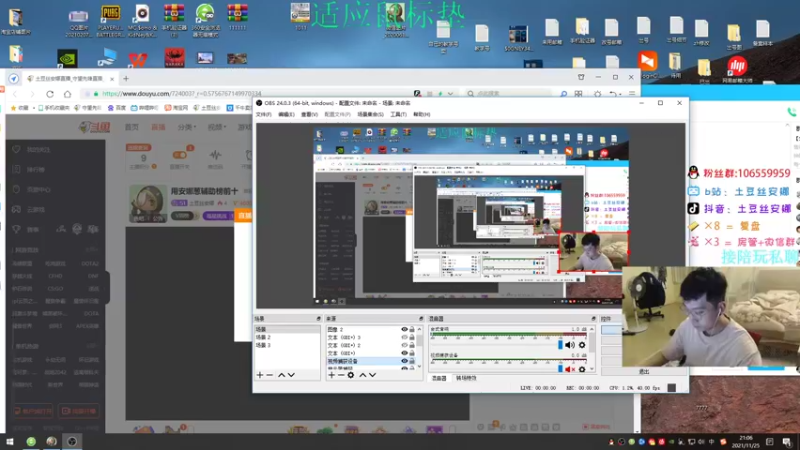Move selected source up in Sources panel
The width and height of the screenshot is (800, 450).
pyautogui.click(x=363, y=375)
